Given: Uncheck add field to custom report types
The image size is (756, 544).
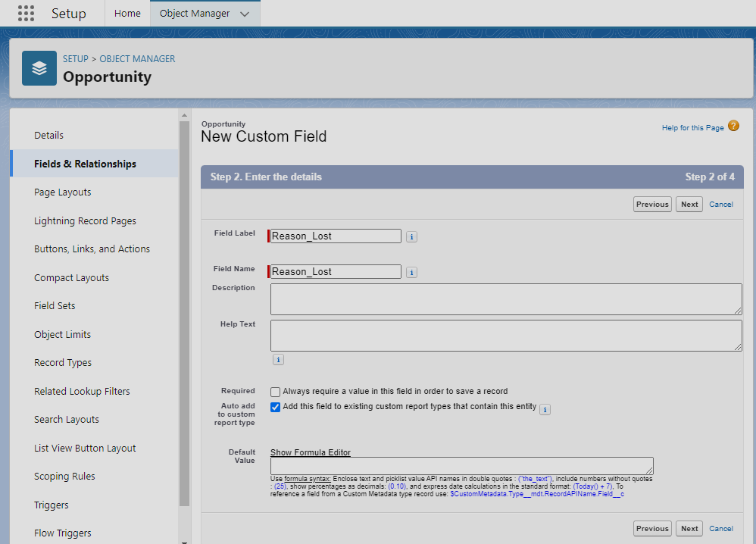Looking at the screenshot, I should (275, 407).
